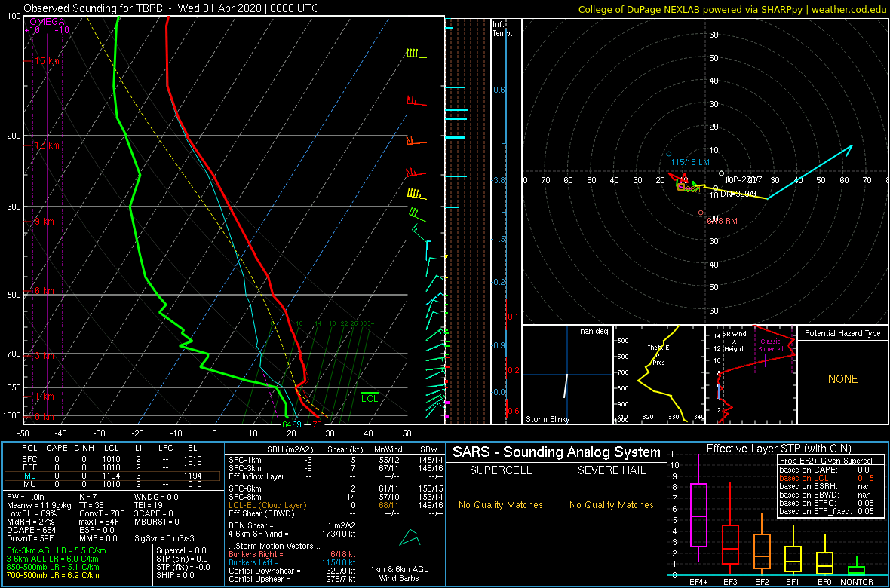
Task: Click the 'Supercell = 0.0' composite value
Action: pos(183,550)
